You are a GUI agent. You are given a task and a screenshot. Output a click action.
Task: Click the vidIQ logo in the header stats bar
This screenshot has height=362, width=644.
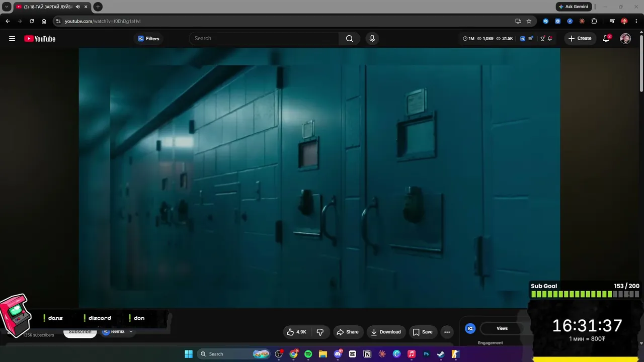(x=523, y=39)
